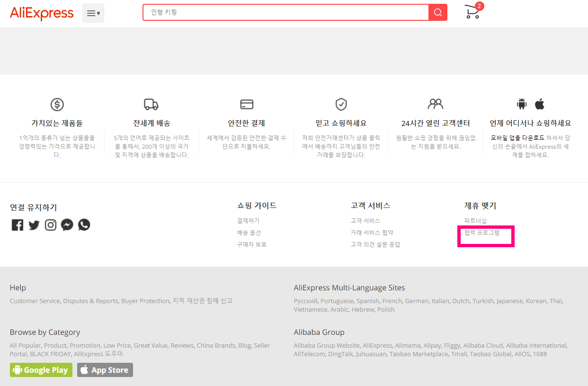This screenshot has height=386, width=588.
Task: Focus the search field with 인형 키링
Action: tap(285, 12)
